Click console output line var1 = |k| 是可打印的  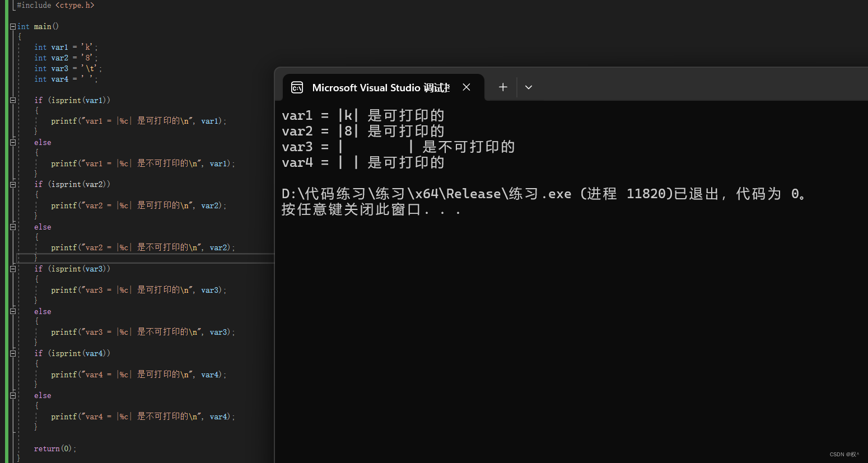coord(363,116)
